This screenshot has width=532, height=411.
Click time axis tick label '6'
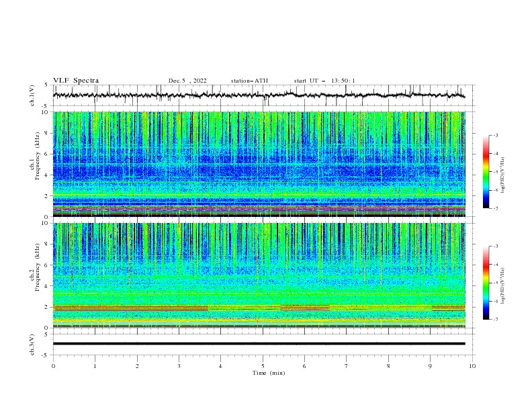pos(304,366)
